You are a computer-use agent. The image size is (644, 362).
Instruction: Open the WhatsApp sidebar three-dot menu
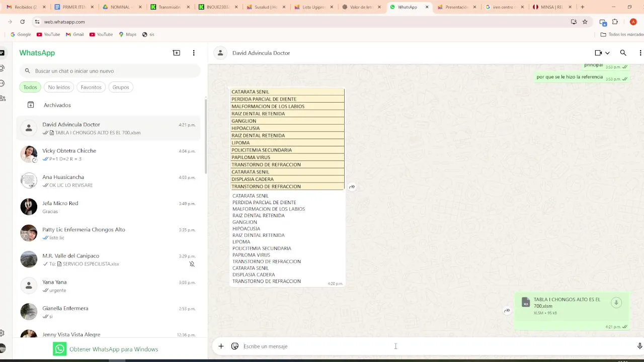pyautogui.click(x=194, y=53)
